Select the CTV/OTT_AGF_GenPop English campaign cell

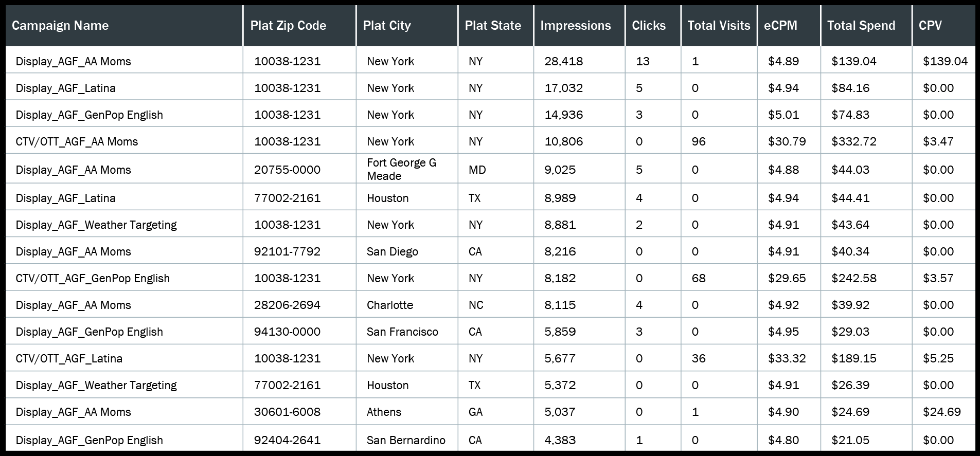tap(93, 278)
